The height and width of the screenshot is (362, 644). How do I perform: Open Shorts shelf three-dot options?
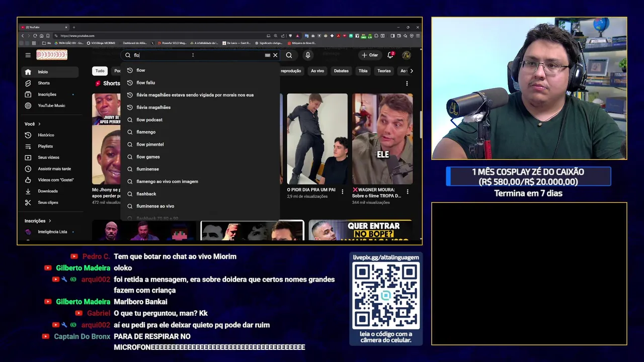[x=407, y=83]
